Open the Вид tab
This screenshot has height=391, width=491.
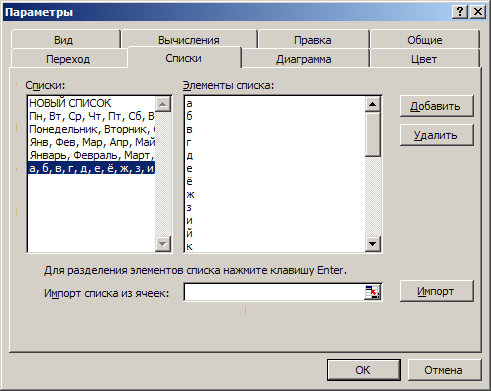point(65,40)
